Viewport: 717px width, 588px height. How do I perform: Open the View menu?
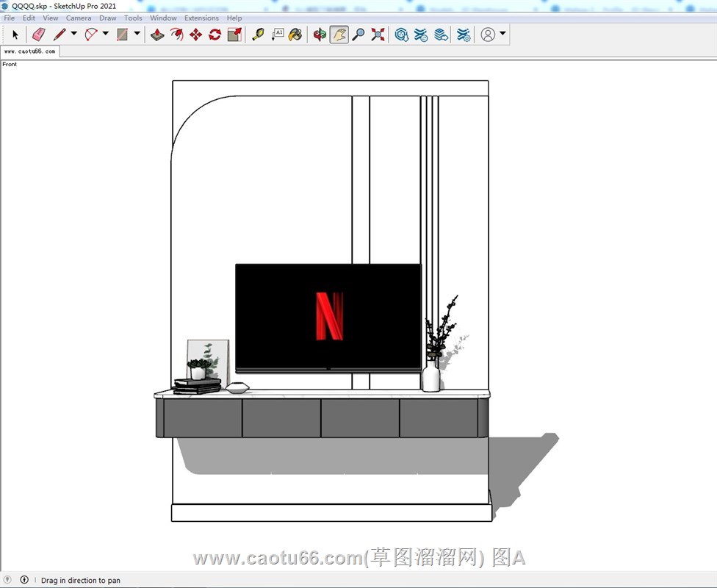[x=50, y=18]
